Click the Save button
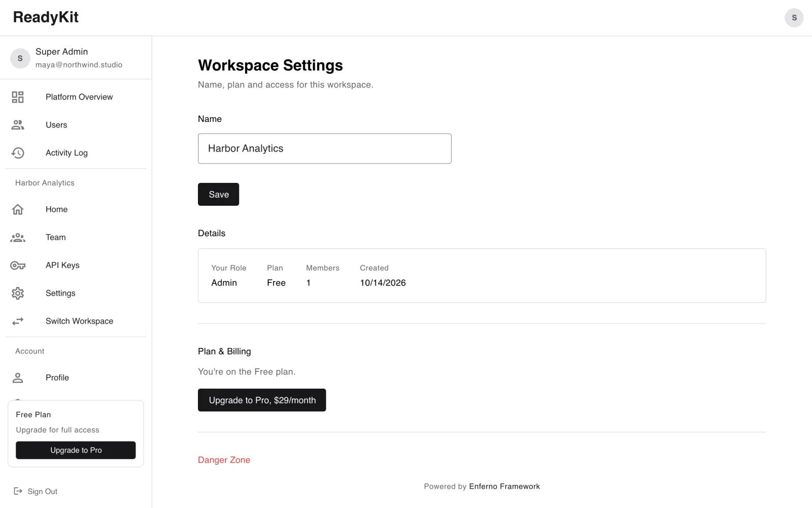Screen dimensions: 812x508 (x=218, y=195)
